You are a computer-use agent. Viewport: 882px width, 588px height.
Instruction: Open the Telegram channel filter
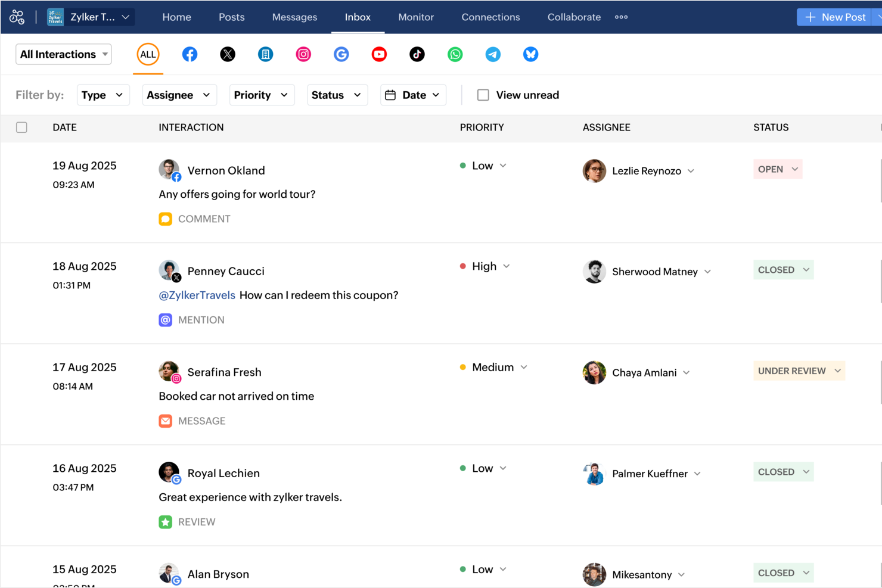point(493,54)
